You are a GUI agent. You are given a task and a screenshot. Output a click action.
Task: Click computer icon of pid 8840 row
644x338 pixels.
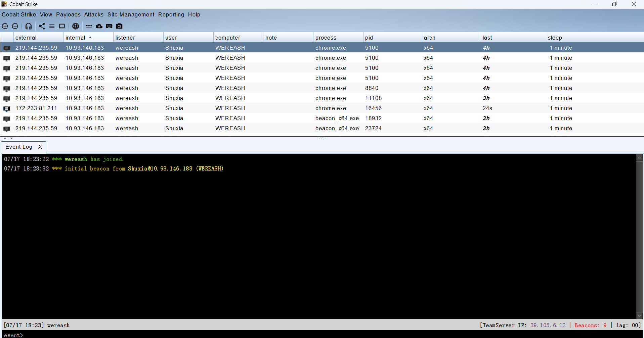click(7, 88)
